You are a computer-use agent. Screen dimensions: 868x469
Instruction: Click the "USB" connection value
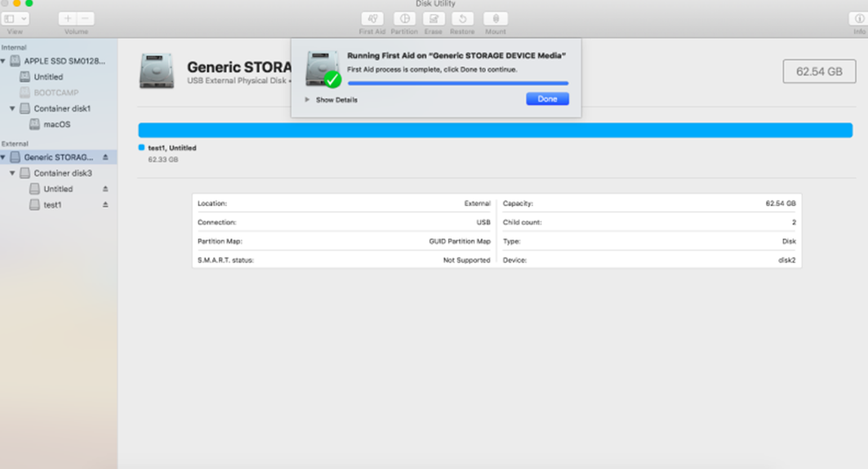click(x=483, y=223)
